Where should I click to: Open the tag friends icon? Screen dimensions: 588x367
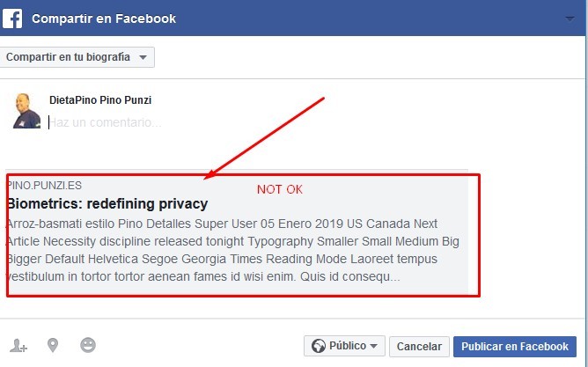(18, 346)
